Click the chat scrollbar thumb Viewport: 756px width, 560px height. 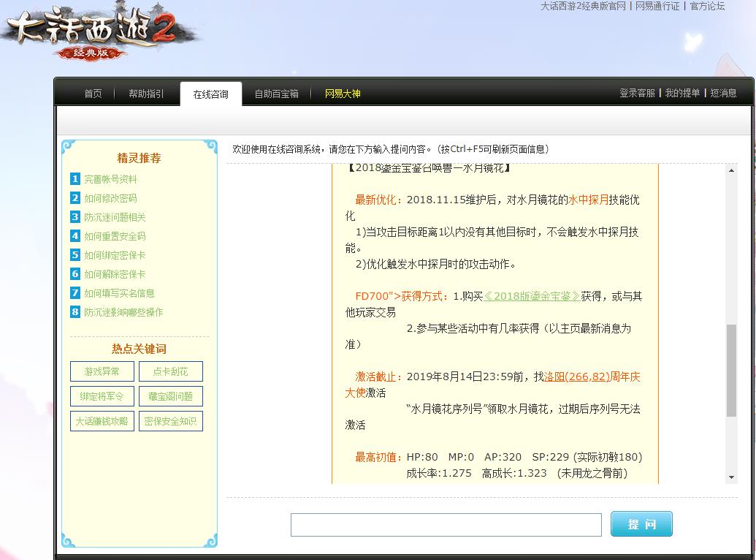pos(731,370)
